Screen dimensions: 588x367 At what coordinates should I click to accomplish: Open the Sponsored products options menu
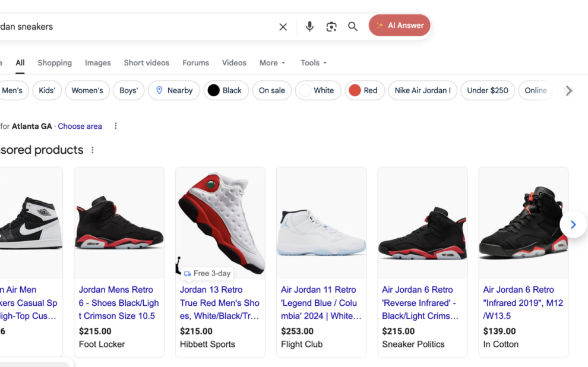coord(92,150)
